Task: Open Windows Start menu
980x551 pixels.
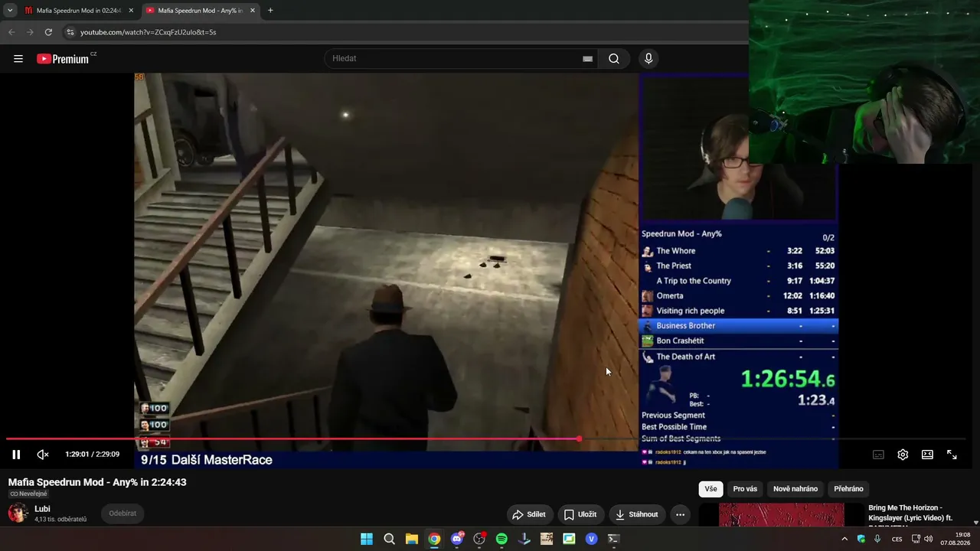Action: pyautogui.click(x=367, y=539)
